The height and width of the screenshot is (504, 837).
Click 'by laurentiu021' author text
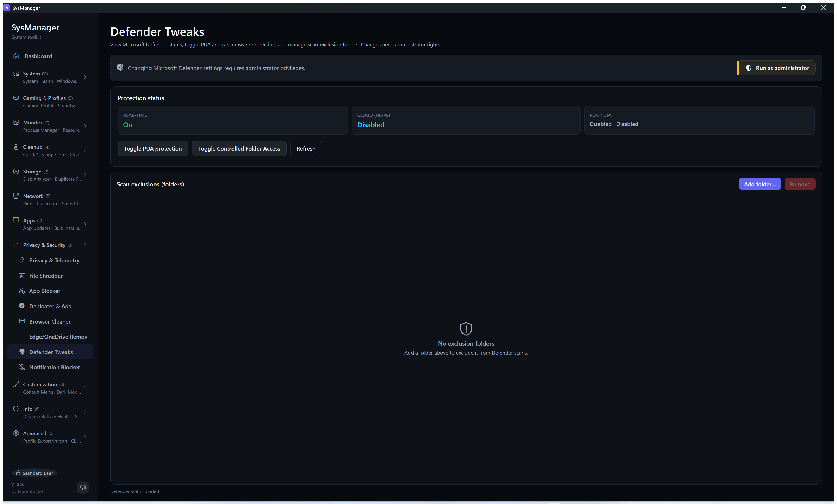click(x=27, y=491)
